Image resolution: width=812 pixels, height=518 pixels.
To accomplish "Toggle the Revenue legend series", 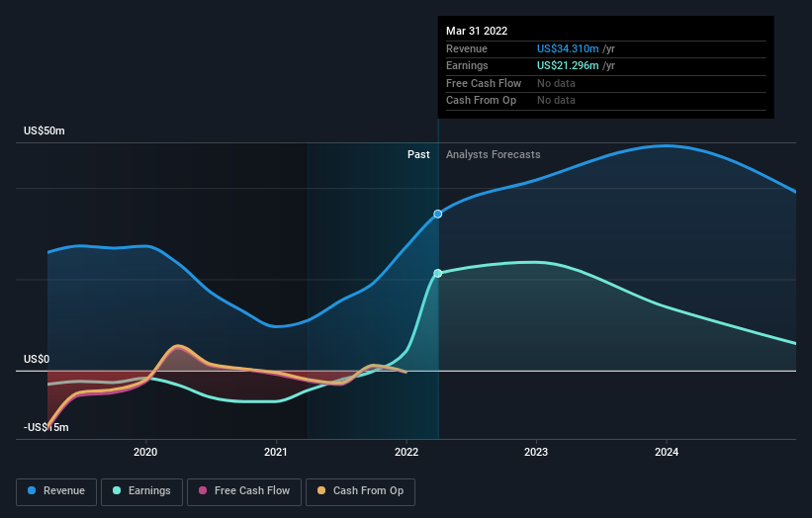I will click(56, 491).
